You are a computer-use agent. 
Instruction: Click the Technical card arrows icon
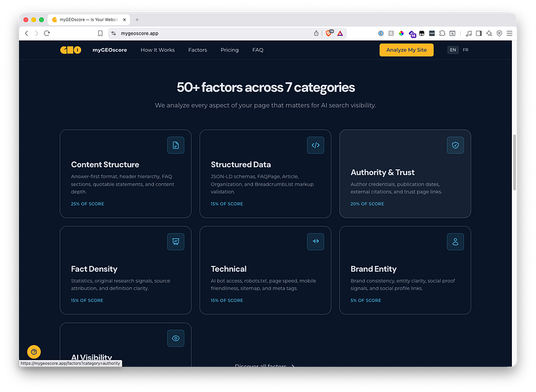[316, 242]
